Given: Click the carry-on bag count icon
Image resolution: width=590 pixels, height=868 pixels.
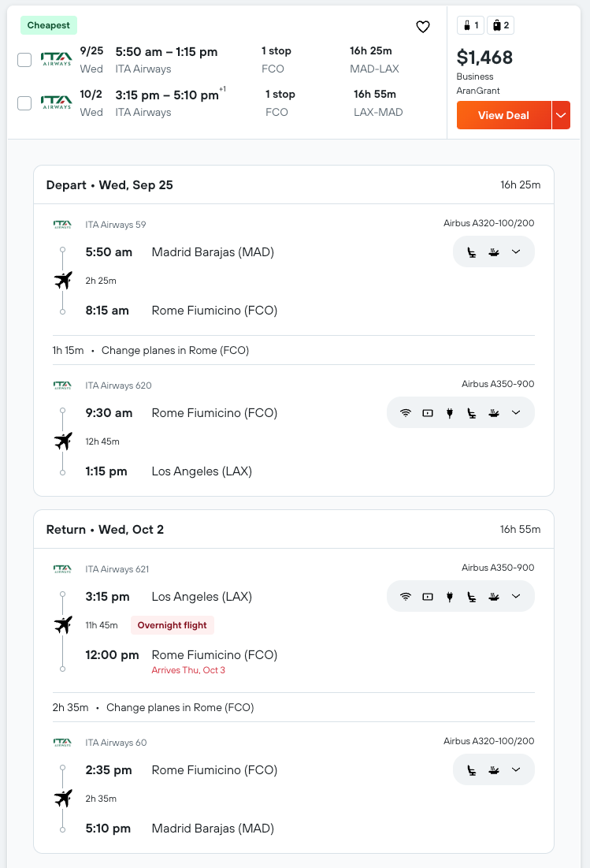Looking at the screenshot, I should (x=470, y=25).
